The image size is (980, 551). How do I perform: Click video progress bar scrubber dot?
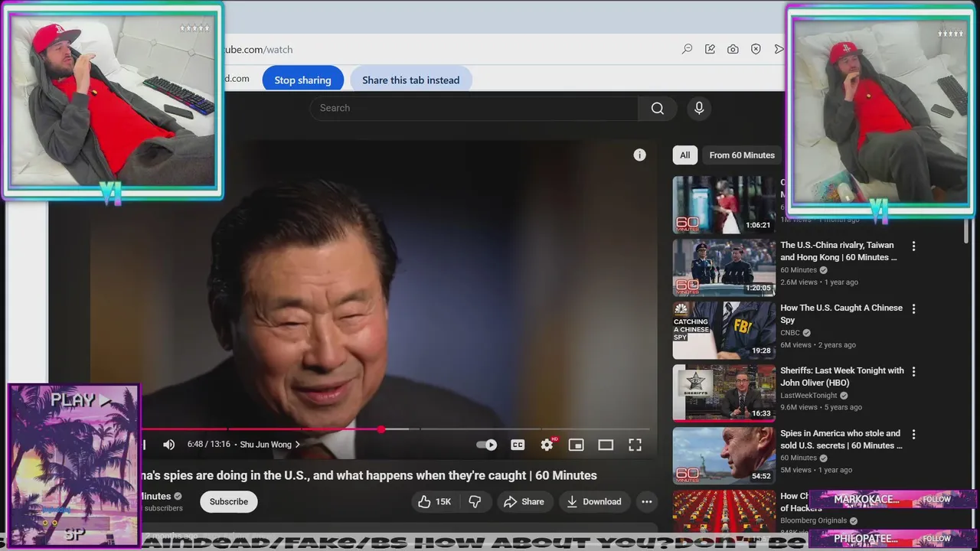pos(381,429)
